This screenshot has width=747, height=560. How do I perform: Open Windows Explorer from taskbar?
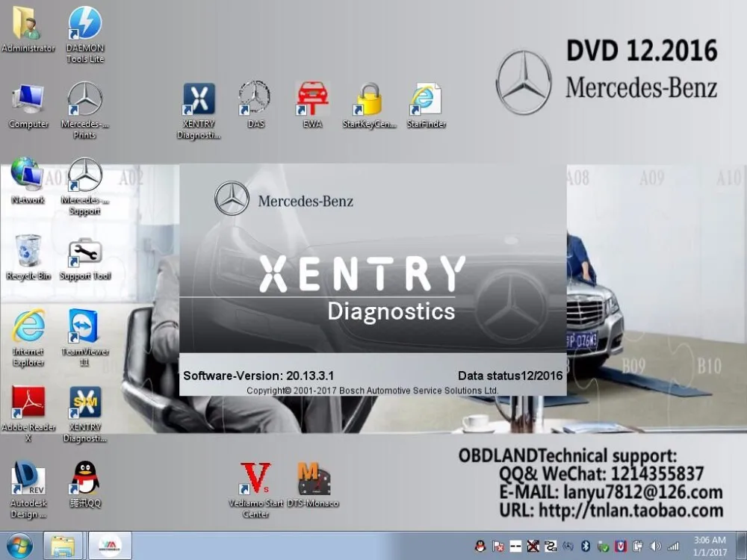63,547
